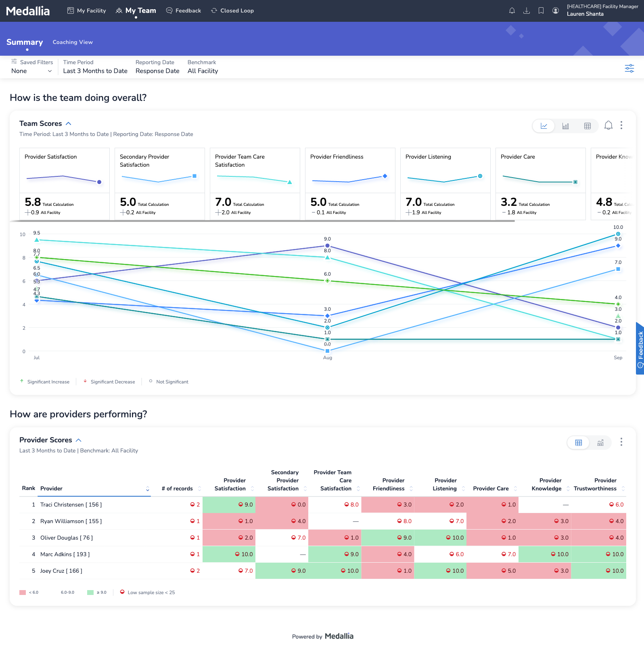644x645 pixels.
Task: Collapse the Team Scores section chevron
Action: click(x=69, y=124)
